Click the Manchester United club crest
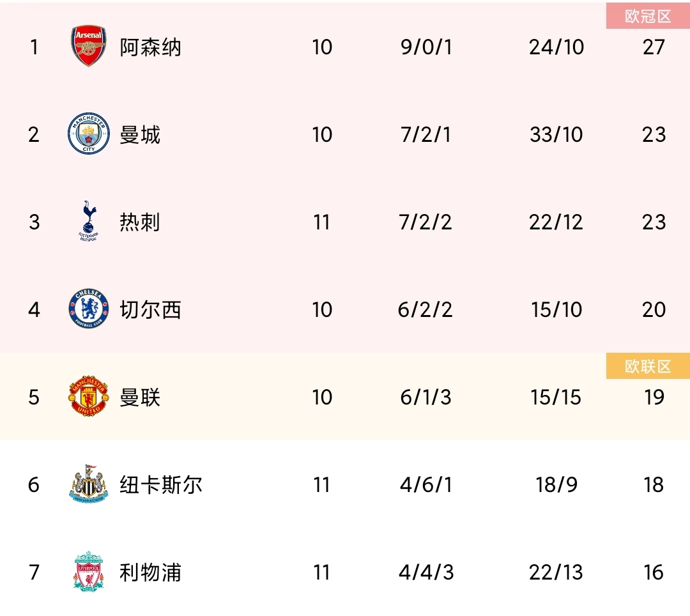The image size is (690, 616). [88, 396]
